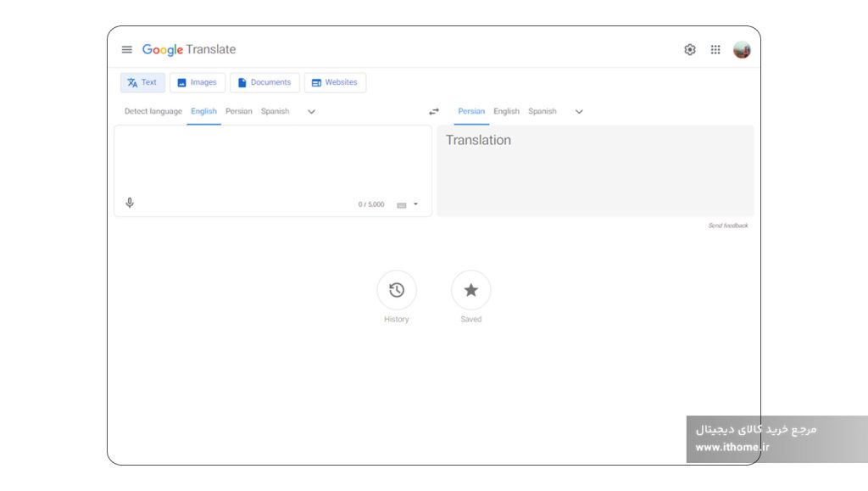This screenshot has height=491, width=868.
Task: Select Spanish as source language
Action: point(275,111)
